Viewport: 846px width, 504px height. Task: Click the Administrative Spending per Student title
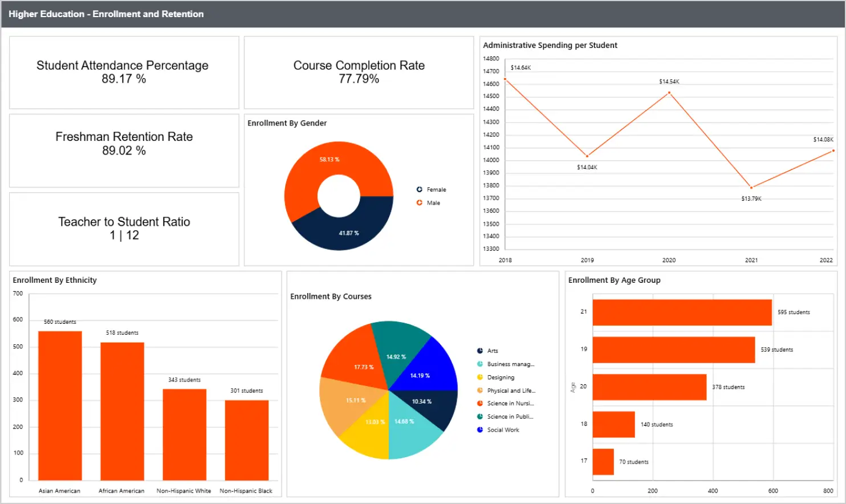(x=550, y=45)
